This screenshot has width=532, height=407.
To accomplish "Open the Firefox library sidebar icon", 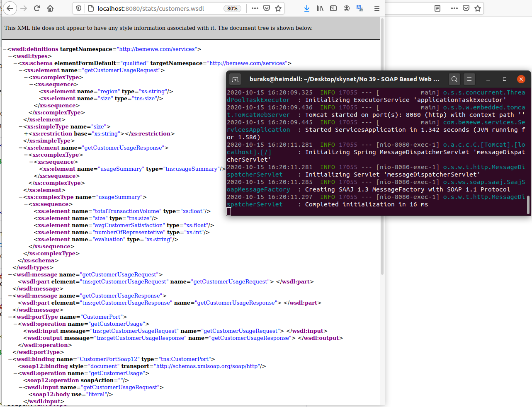I will tap(320, 8).
